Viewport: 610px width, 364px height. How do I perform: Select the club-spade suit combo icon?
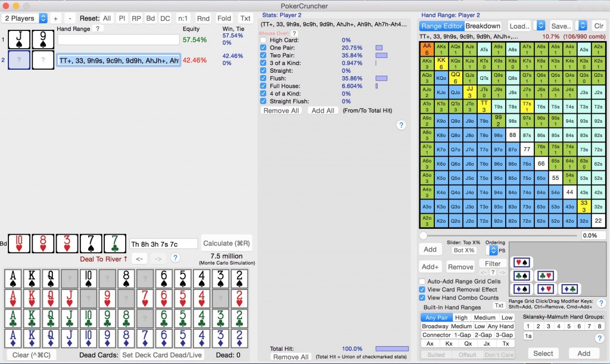click(521, 276)
